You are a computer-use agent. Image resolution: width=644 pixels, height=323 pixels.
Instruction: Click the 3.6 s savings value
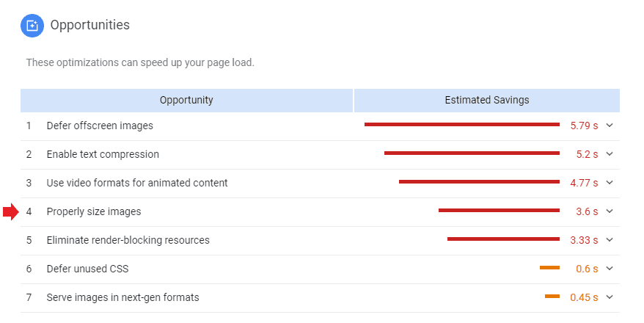point(587,211)
